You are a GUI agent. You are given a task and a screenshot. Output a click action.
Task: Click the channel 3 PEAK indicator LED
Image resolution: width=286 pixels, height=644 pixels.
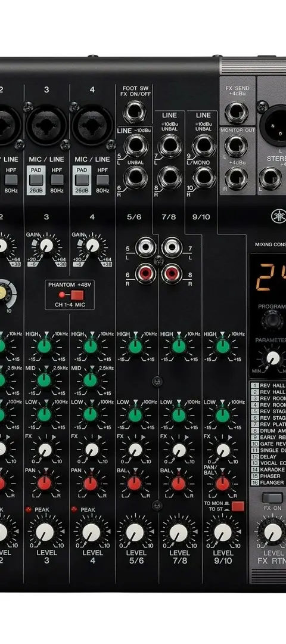(x=29, y=509)
